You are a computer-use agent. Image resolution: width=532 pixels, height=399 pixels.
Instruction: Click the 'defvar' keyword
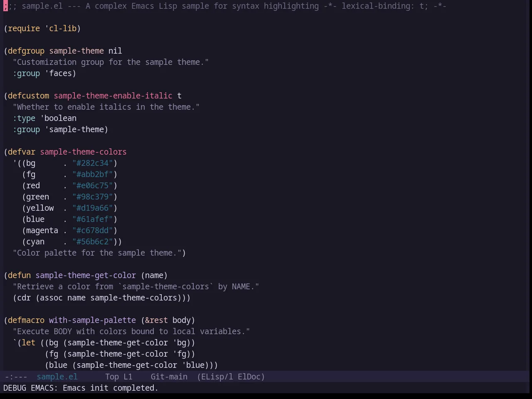click(x=22, y=152)
